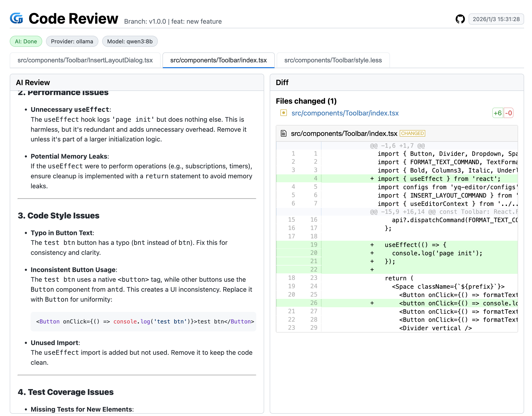The height and width of the screenshot is (416, 532).
Task: Click added diff line 19 useEffect call
Action: point(397,245)
